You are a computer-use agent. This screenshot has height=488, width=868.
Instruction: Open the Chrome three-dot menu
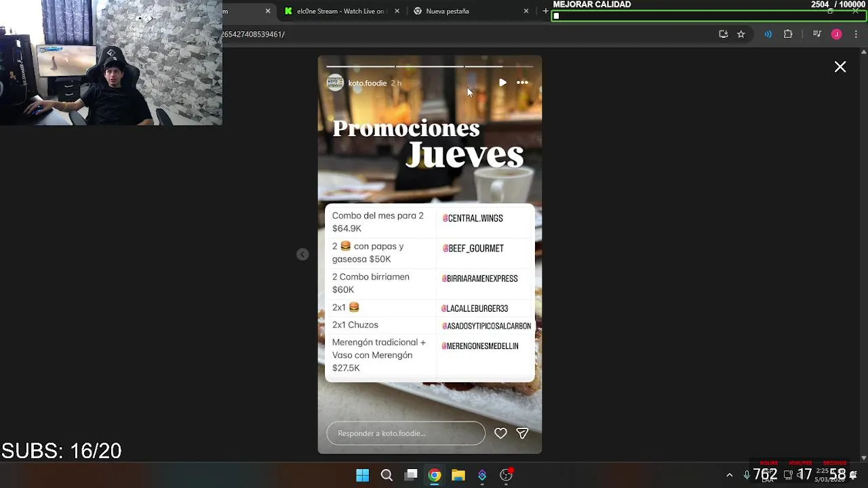click(856, 34)
